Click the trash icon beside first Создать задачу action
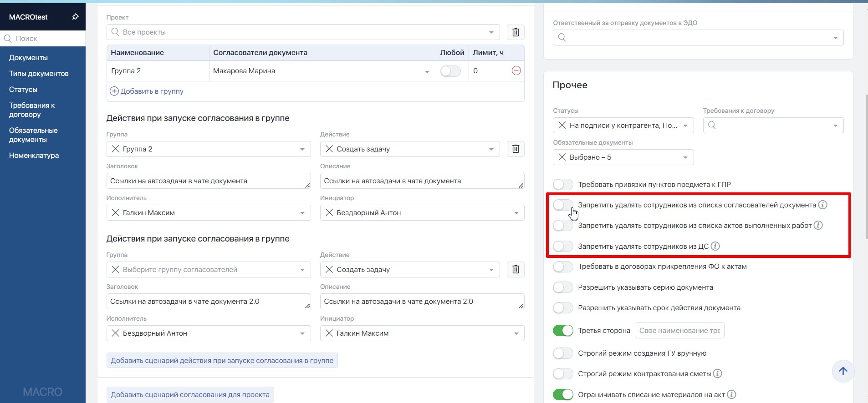Image resolution: width=868 pixels, height=403 pixels. (x=516, y=149)
